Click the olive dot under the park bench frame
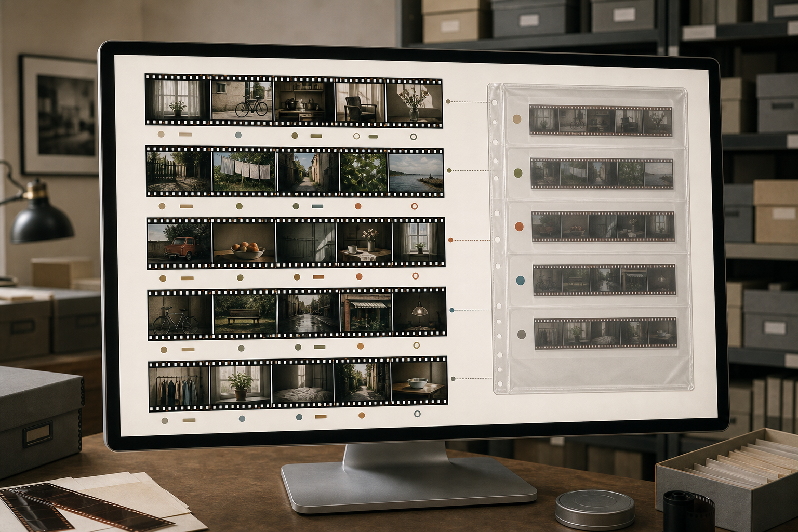This screenshot has width=798, height=532. pos(241,348)
